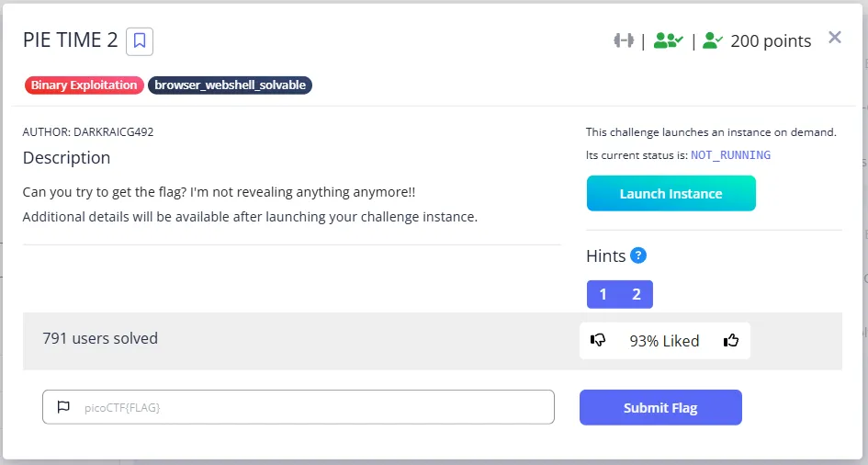Focus the picoCTF{FLAG} input field
The width and height of the screenshot is (868, 465).
point(299,407)
